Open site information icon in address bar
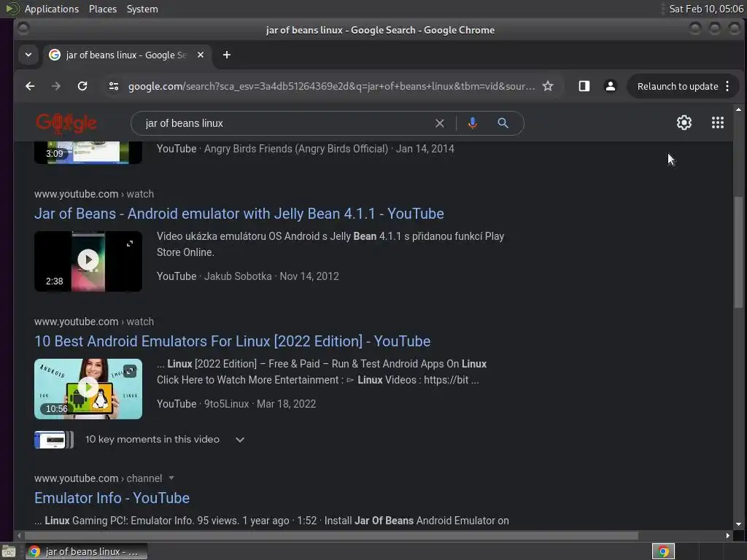 (113, 86)
